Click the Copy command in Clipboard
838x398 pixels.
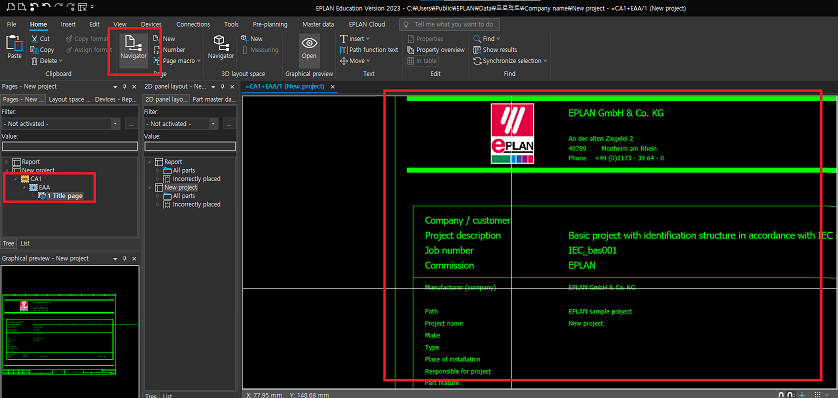42,50
